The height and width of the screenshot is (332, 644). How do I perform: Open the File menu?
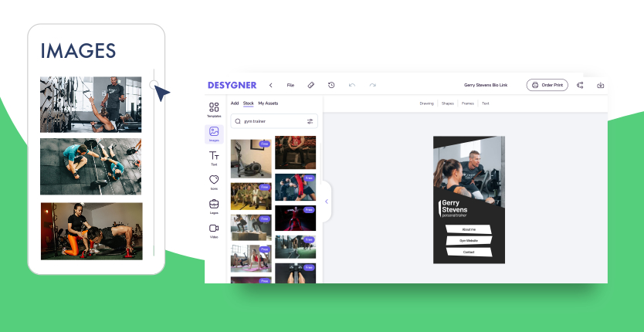(x=290, y=85)
